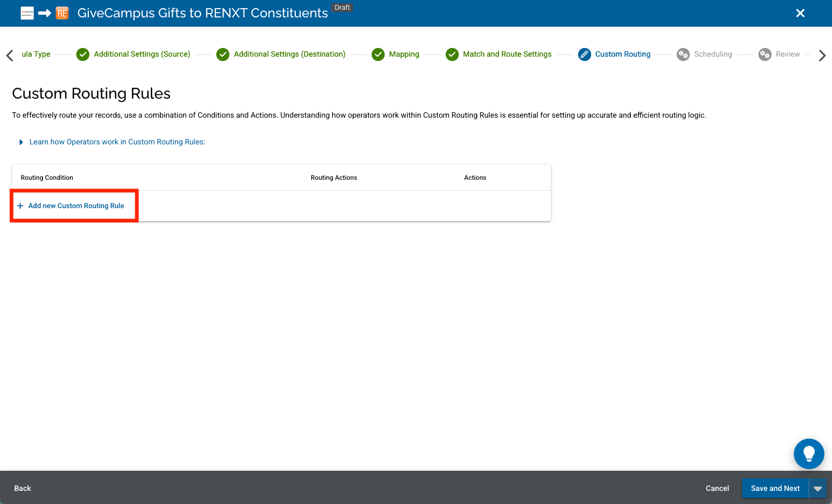Click the Custom Routing Rules heading
The height and width of the screenshot is (504, 832).
coord(91,94)
